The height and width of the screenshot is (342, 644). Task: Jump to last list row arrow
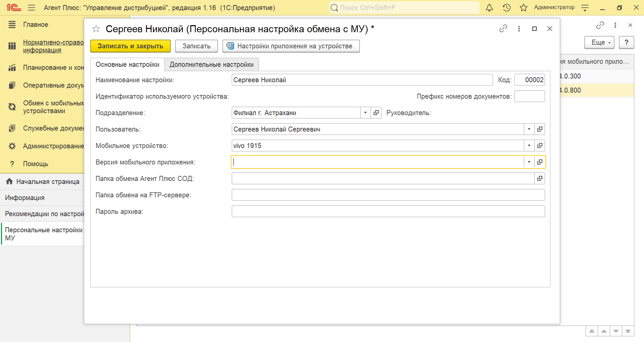(628, 331)
